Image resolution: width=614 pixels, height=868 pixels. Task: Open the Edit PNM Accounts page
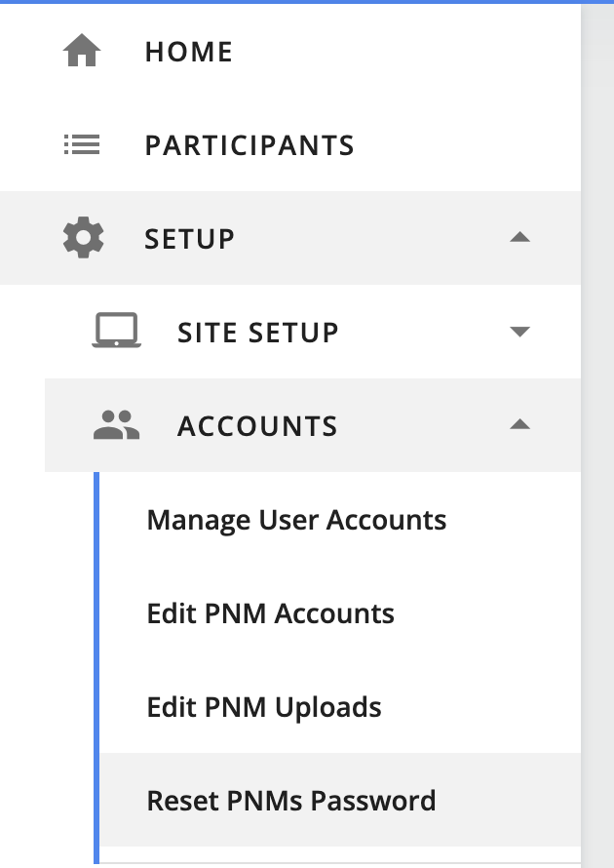tap(271, 613)
